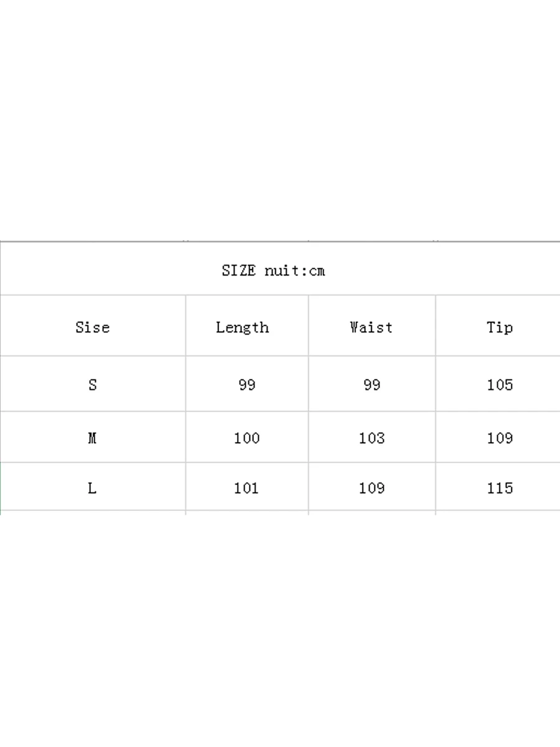Select the size 'M' row label cell
The image size is (560, 747).
click(x=93, y=437)
